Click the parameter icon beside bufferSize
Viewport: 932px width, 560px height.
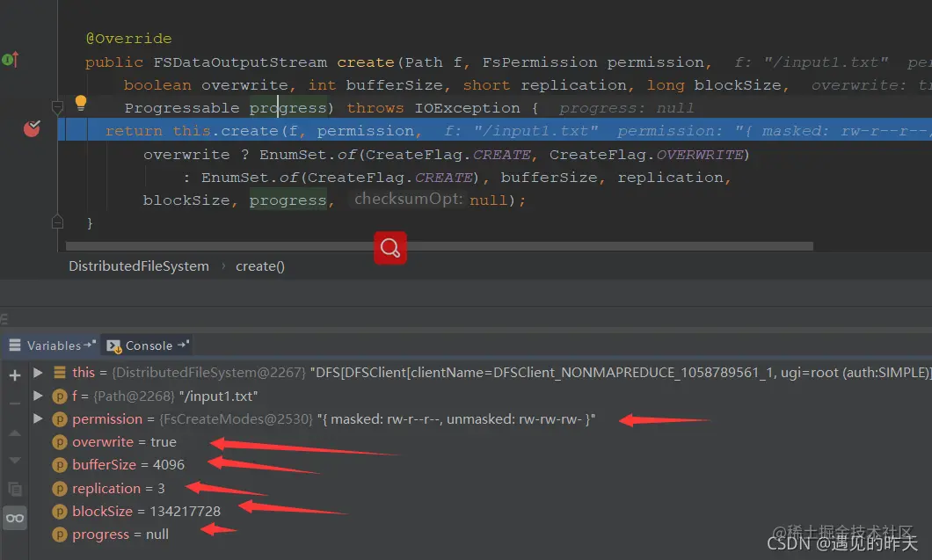(60, 465)
